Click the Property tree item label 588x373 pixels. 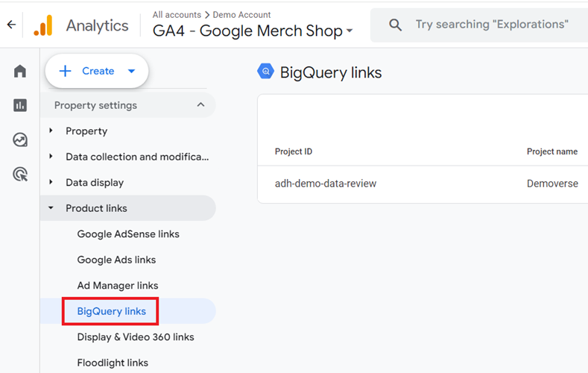pyautogui.click(x=86, y=131)
